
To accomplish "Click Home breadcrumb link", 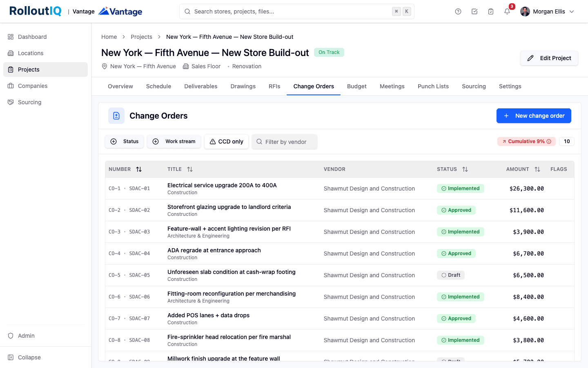I will click(109, 37).
